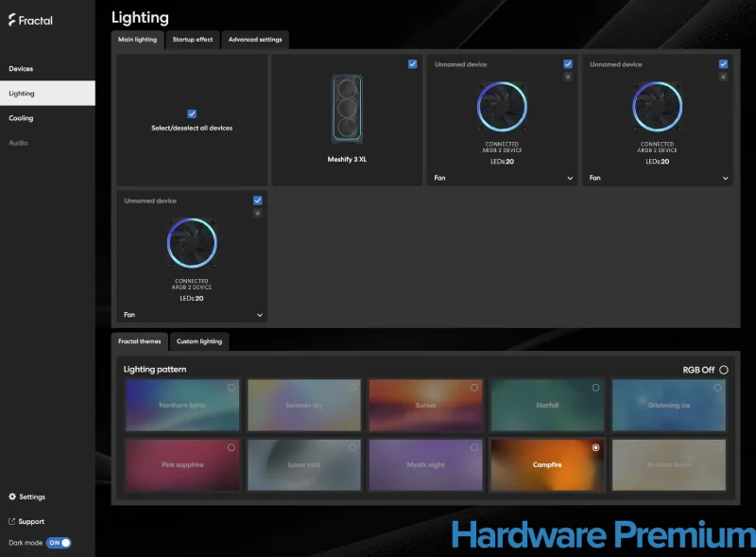Viewport: 756px width, 557px height.
Task: Choose the Lunar mist lighting pattern thumbnail
Action: [x=303, y=465]
